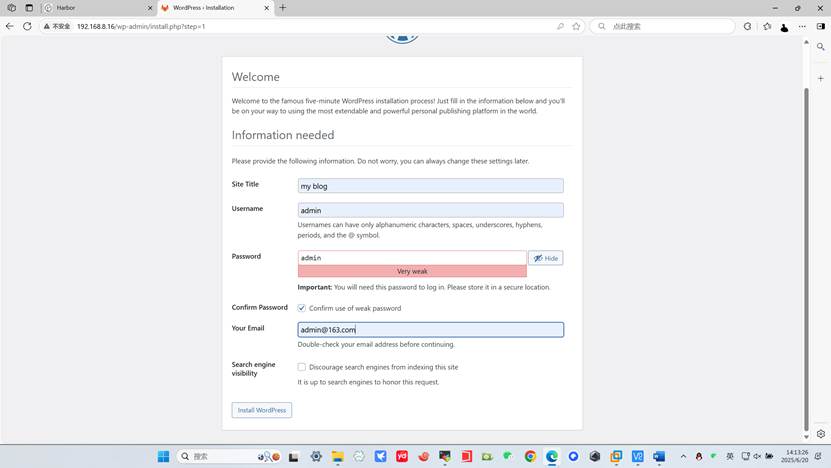Screen dimensions: 831x468
Task: Show hidden system tray icons
Action: click(x=683, y=456)
